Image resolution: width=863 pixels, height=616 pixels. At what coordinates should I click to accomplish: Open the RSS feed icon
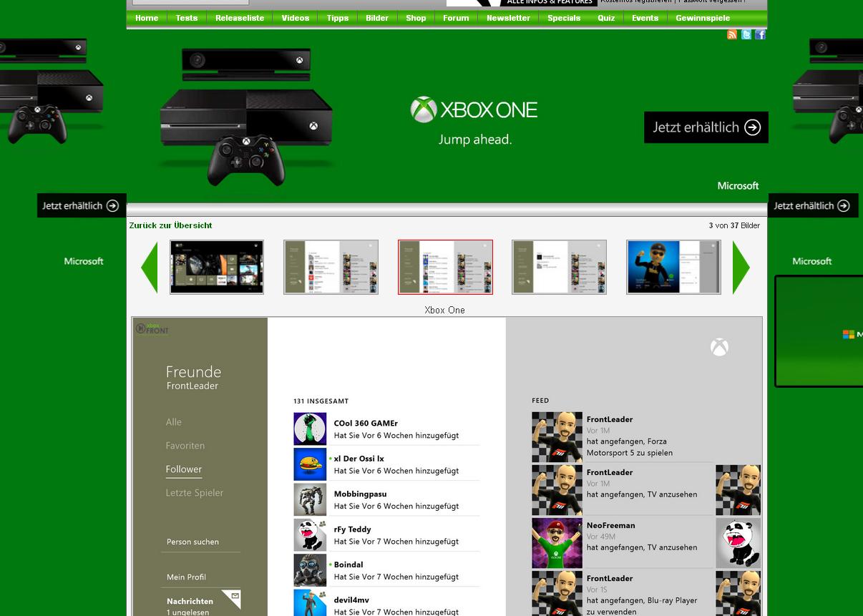(732, 34)
